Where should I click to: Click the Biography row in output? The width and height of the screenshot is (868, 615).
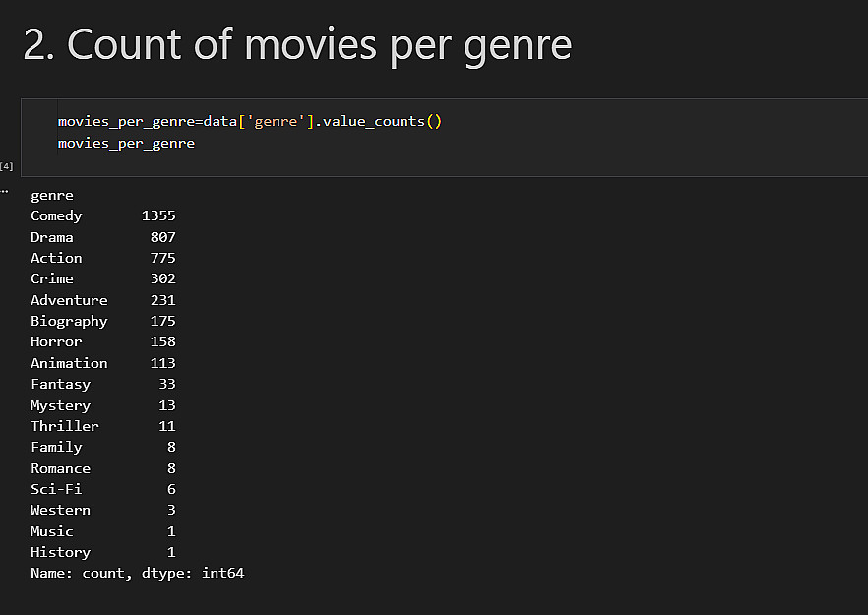69,321
